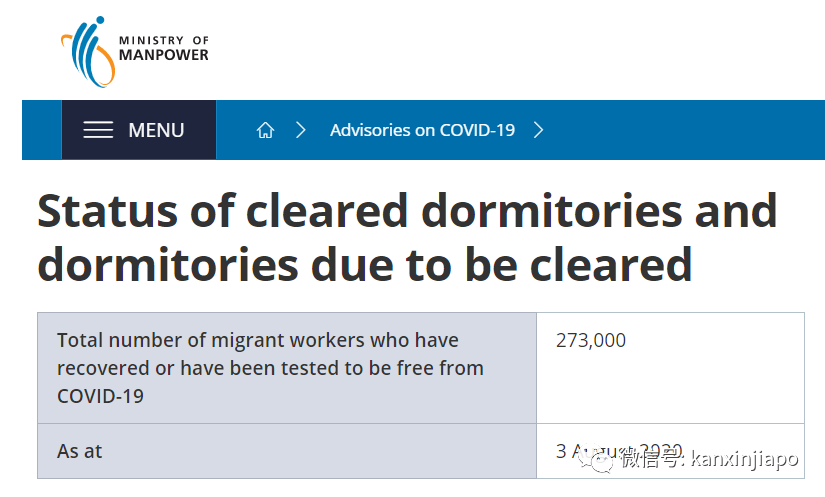This screenshot has height=497, width=825.
Task: Click the chevron after the home icon
Action: click(x=300, y=130)
